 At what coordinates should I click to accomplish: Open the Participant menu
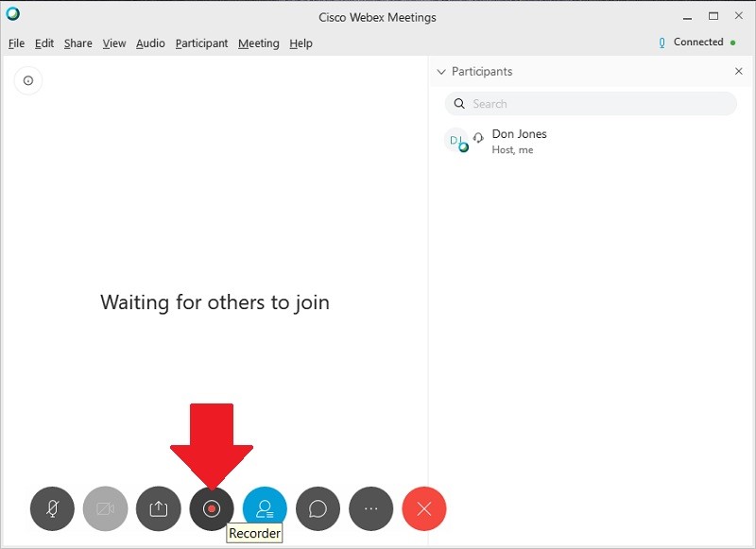click(201, 43)
